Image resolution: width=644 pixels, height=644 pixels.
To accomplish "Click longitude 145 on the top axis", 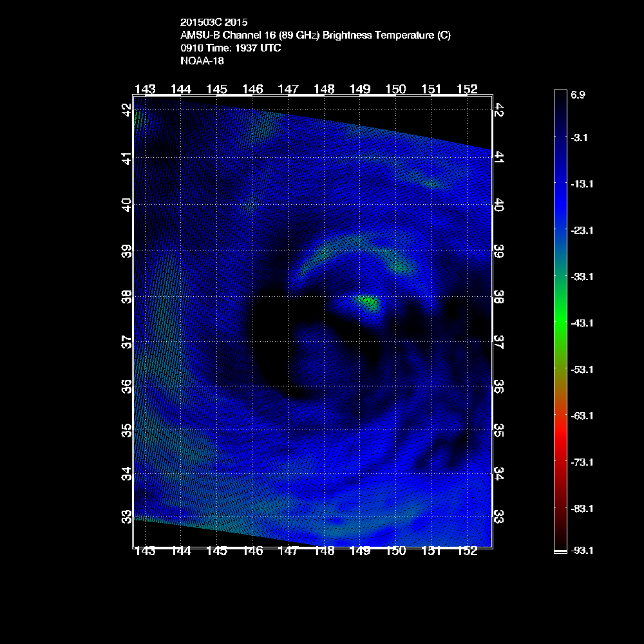I will coord(217,89).
